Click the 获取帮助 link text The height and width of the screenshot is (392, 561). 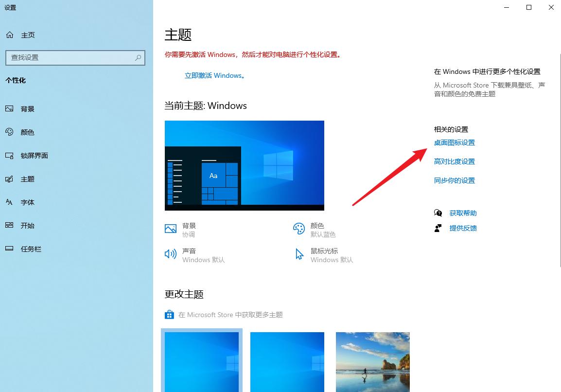pos(463,213)
